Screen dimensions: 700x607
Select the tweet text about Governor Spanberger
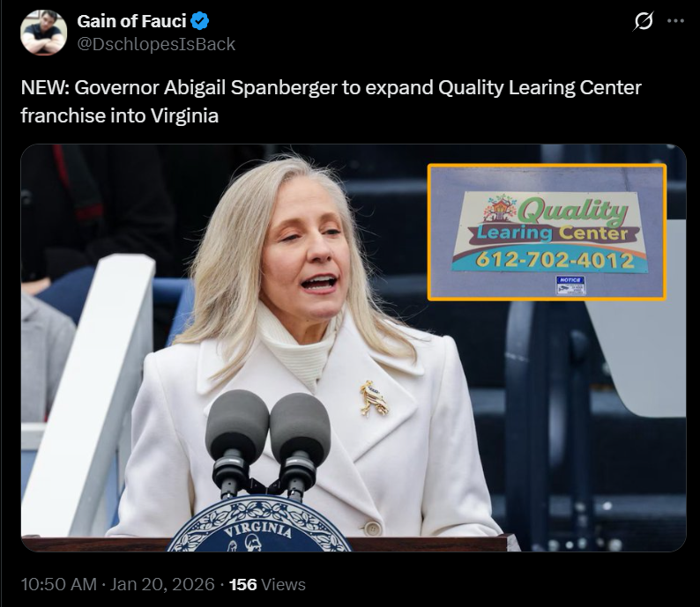click(331, 101)
